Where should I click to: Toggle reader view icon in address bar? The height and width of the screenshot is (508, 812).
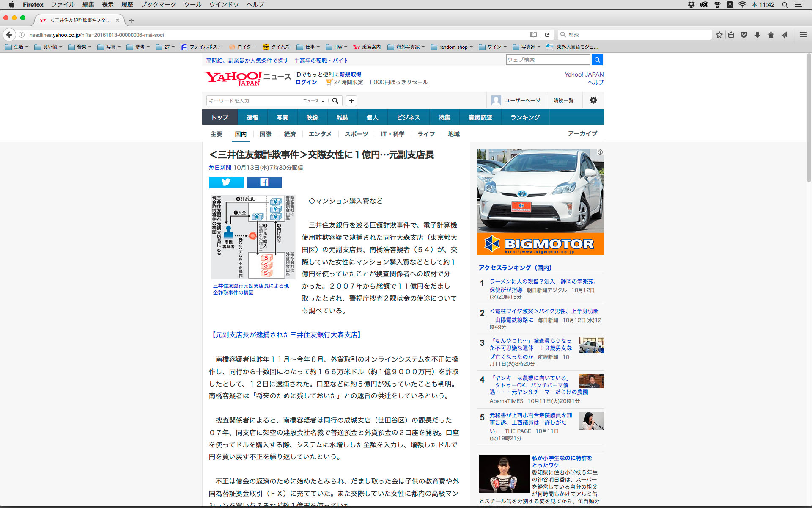click(x=533, y=35)
